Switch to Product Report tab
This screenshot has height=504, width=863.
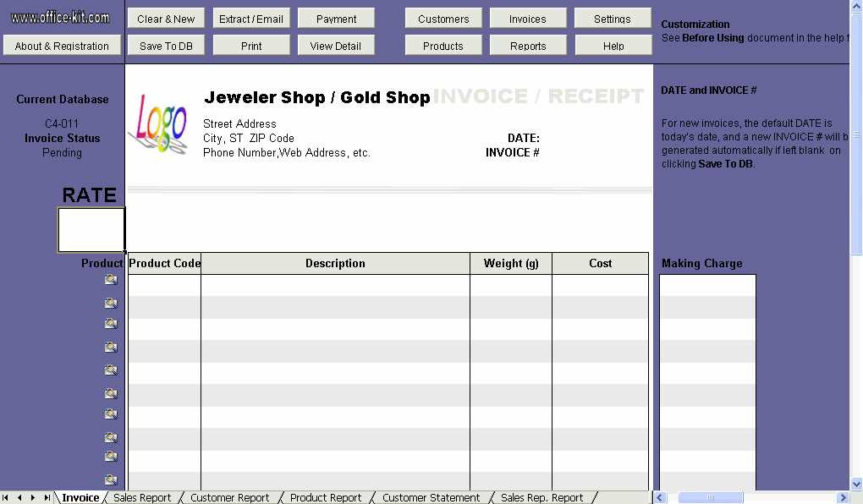tap(325, 497)
